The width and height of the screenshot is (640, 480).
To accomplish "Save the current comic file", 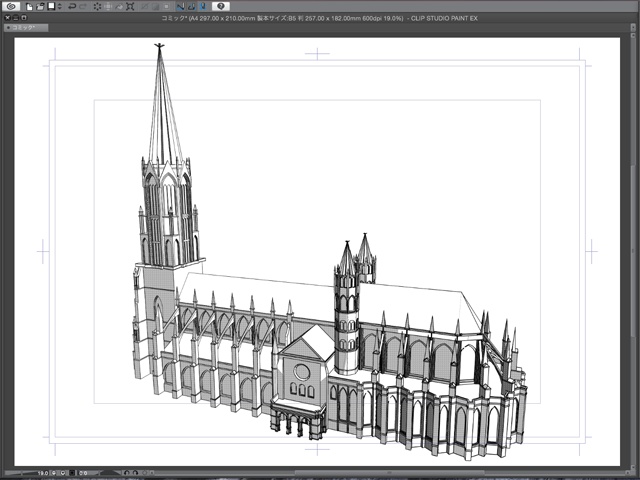I will (x=51, y=6).
